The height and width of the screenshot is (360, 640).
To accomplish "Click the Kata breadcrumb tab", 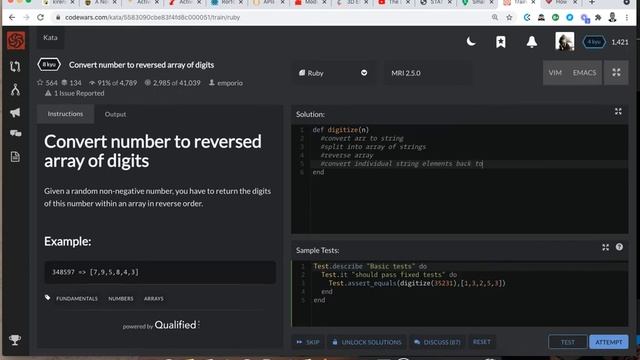I will point(50,38).
